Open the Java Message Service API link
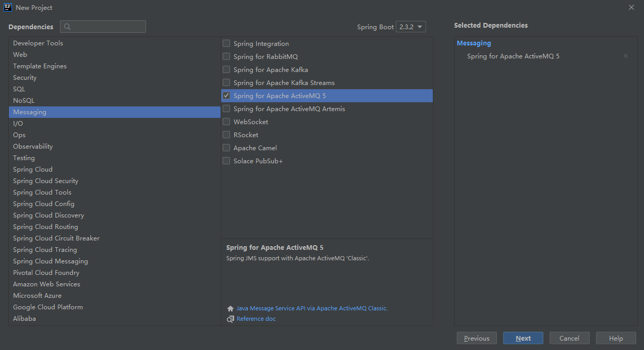Viewport: 644px width, 350px height. click(x=312, y=308)
